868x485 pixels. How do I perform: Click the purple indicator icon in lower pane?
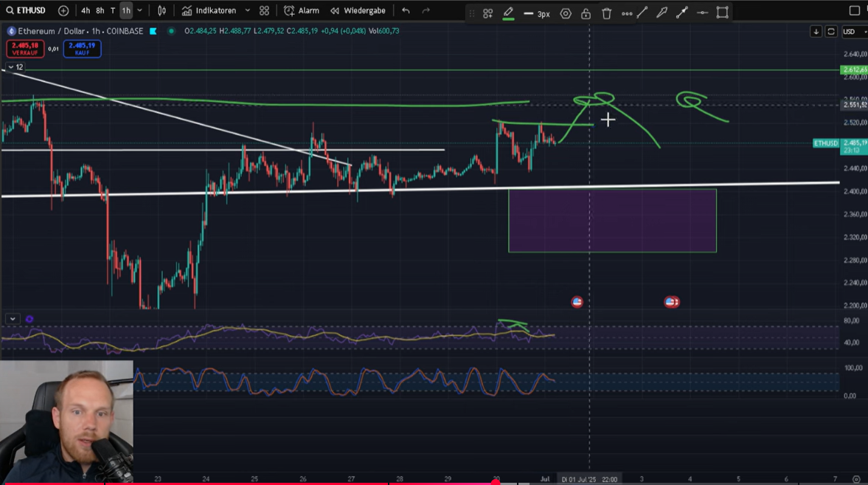pyautogui.click(x=29, y=319)
